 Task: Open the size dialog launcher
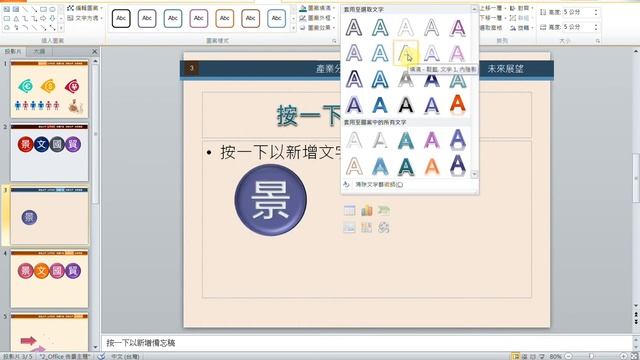pos(598,41)
